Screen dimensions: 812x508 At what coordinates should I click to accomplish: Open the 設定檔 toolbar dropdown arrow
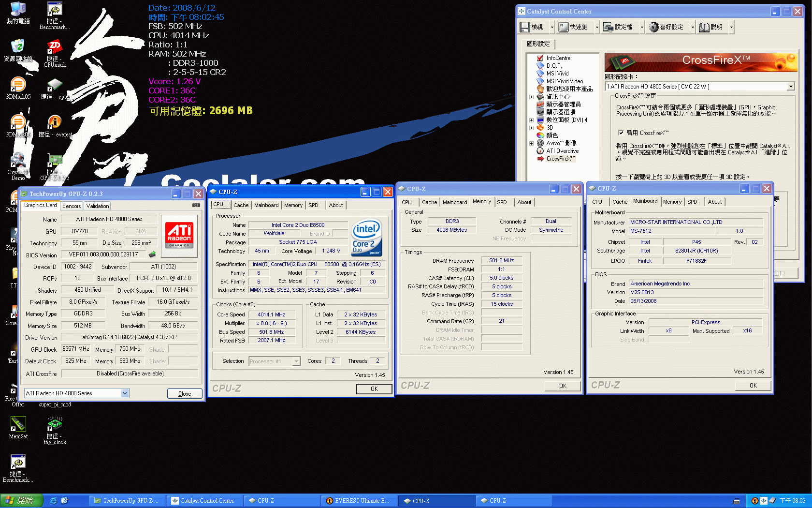[642, 27]
